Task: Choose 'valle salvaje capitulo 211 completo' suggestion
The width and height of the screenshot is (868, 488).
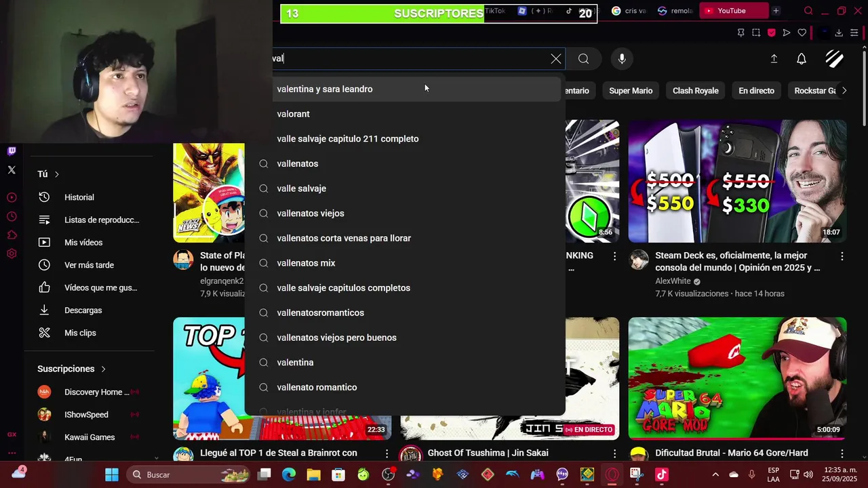Action: 405,139
